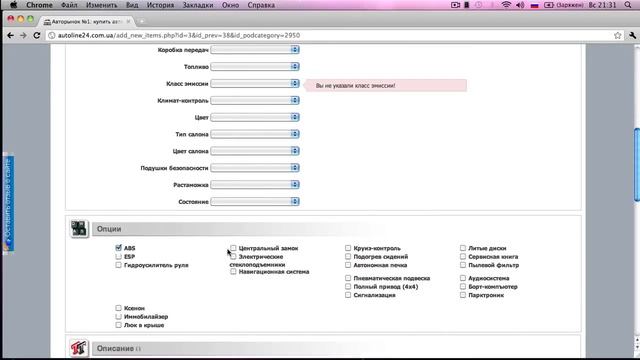Check the Пылевой фильтр option

tap(463, 265)
